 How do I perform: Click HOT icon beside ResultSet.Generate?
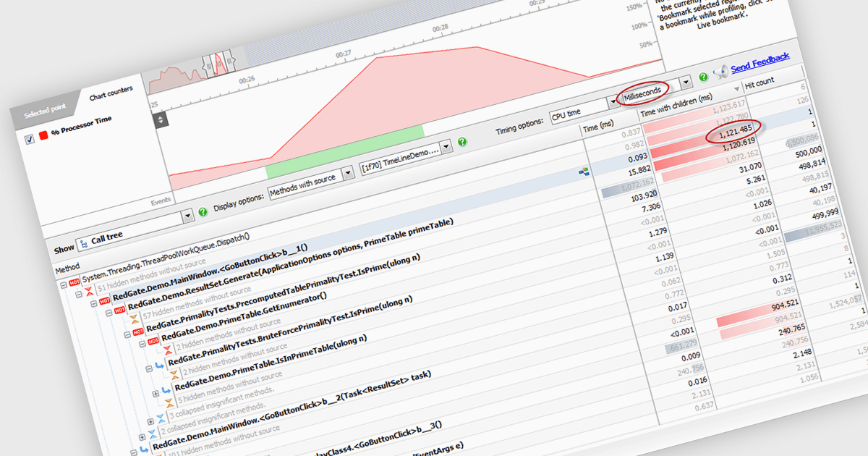coord(119,310)
